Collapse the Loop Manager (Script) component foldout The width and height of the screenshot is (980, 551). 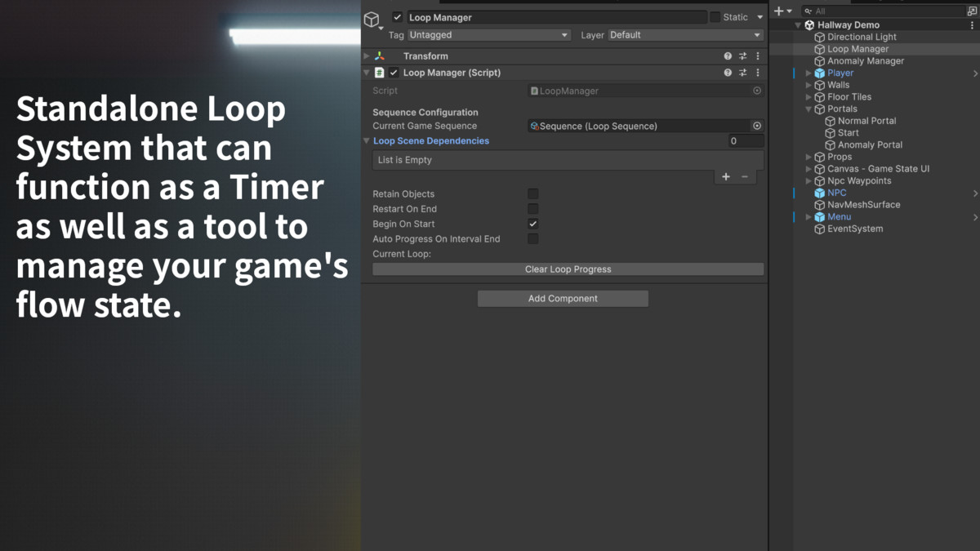tap(367, 73)
